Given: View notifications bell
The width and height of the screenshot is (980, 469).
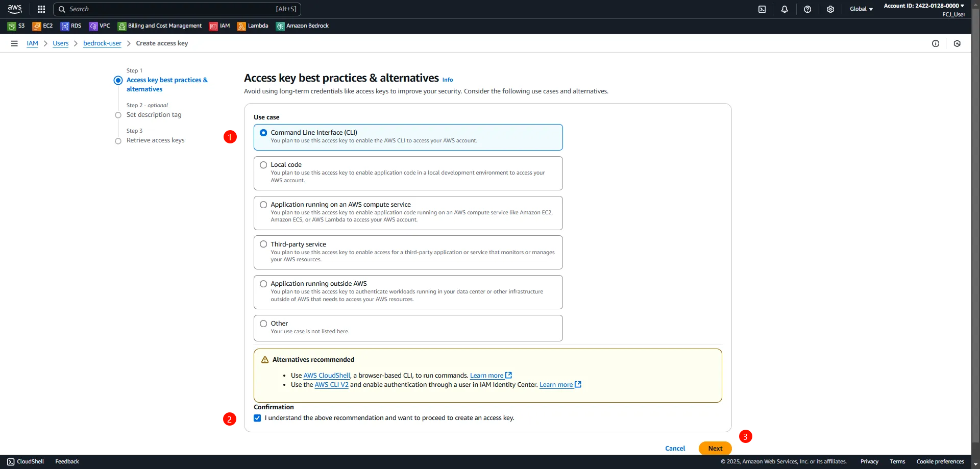Looking at the screenshot, I should [785, 9].
